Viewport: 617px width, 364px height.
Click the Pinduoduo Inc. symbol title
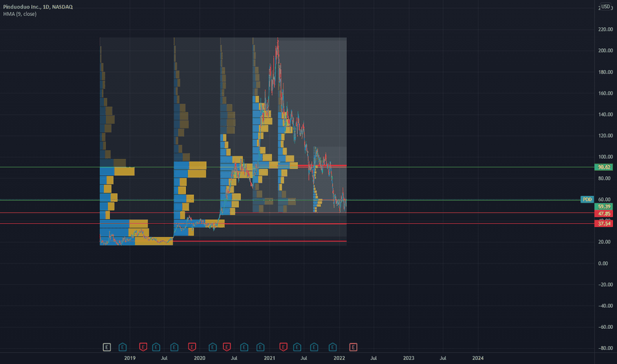tap(38, 7)
